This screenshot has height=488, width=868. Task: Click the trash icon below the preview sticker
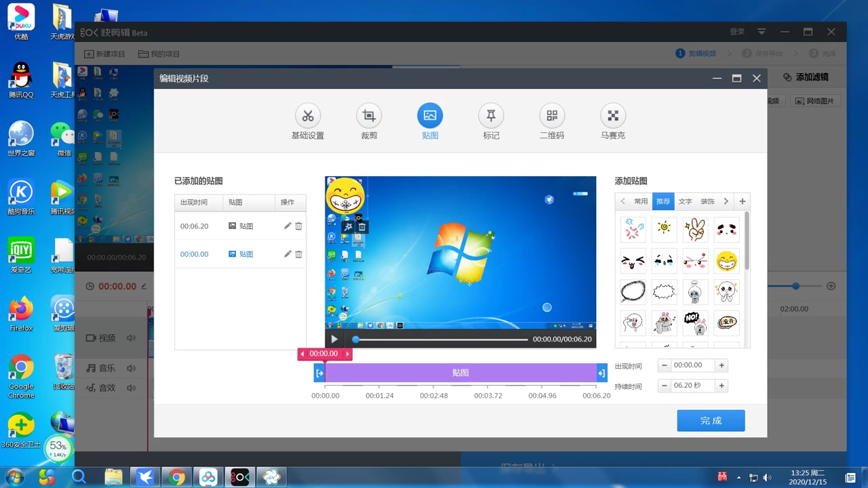(x=362, y=226)
